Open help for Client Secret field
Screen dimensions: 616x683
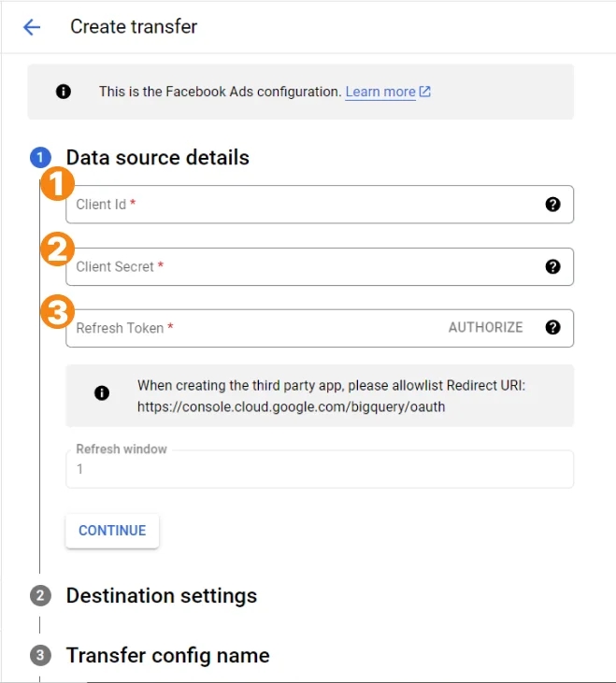552,266
